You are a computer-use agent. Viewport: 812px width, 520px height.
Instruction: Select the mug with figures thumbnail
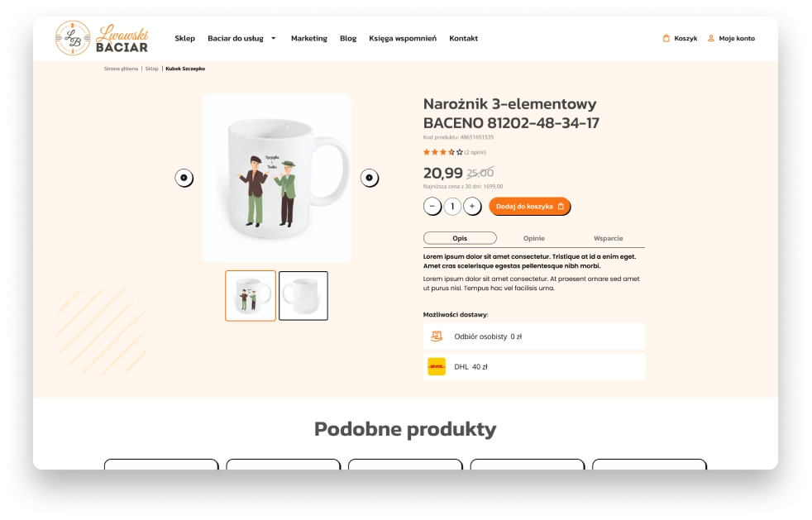pos(251,296)
